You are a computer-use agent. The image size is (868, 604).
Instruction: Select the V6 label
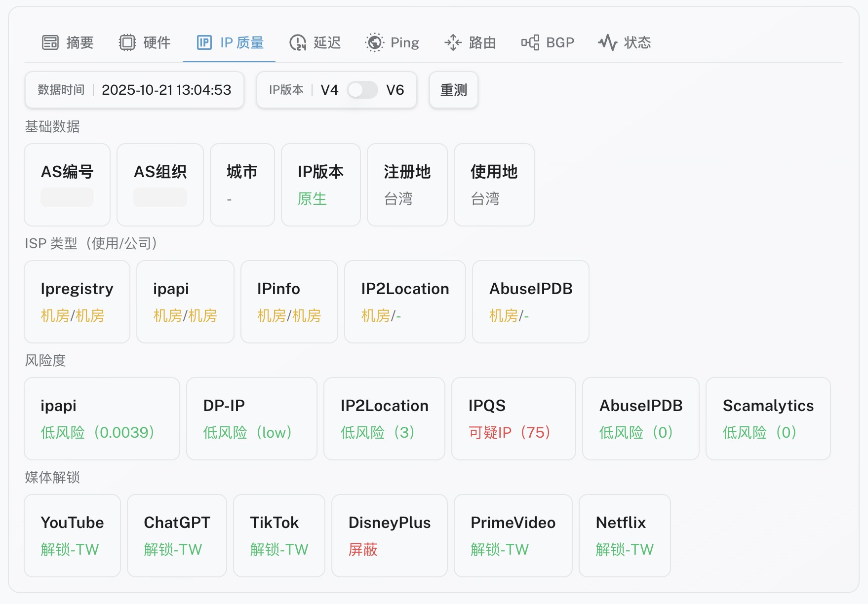395,90
